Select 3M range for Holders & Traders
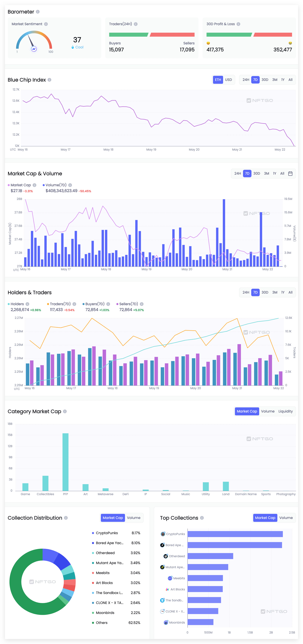The image size is (303, 644). point(275,292)
